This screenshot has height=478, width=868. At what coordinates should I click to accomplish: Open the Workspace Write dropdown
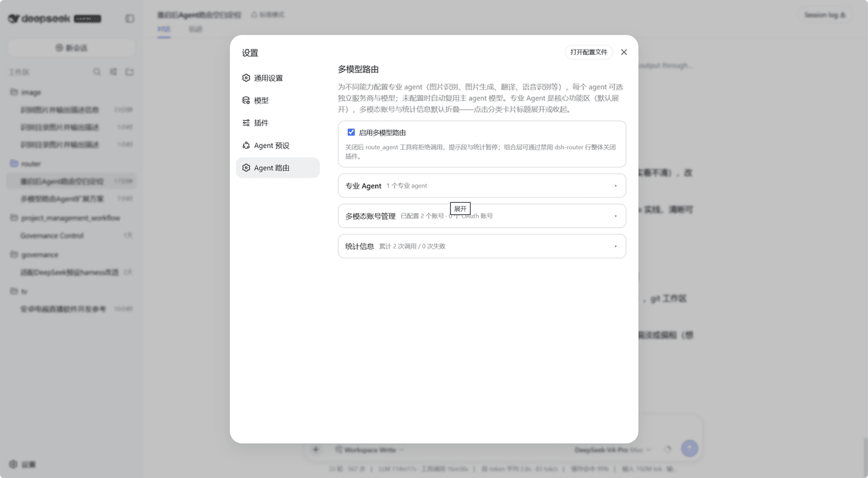tap(370, 450)
